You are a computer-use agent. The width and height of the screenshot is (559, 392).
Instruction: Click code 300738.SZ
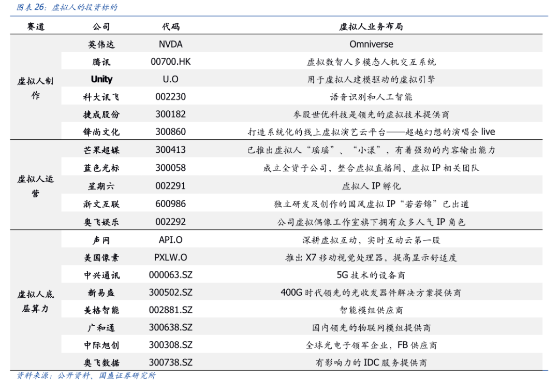click(x=171, y=362)
